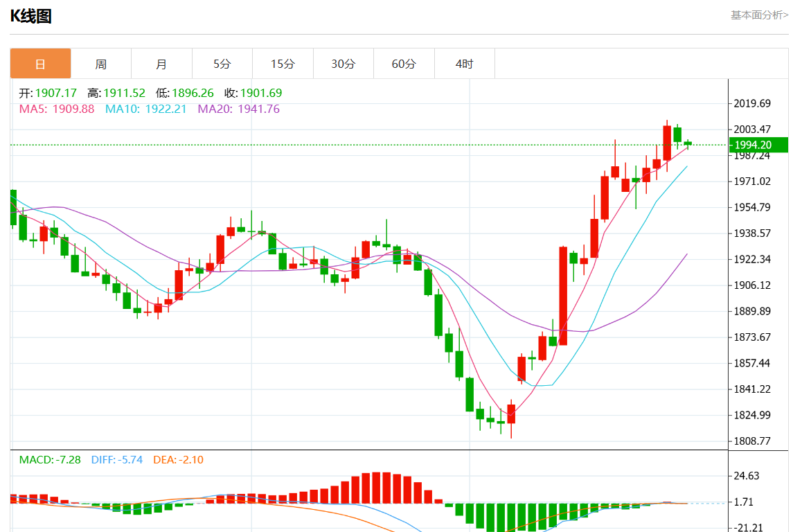Click the -21.21 MACD axis label
Viewport: 802px width, 532px height.
(x=748, y=527)
